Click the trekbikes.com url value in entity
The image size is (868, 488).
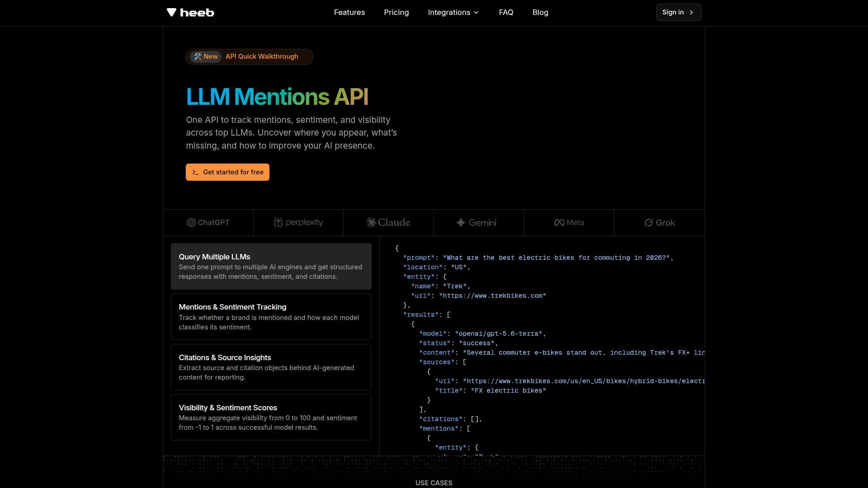pyautogui.click(x=492, y=296)
